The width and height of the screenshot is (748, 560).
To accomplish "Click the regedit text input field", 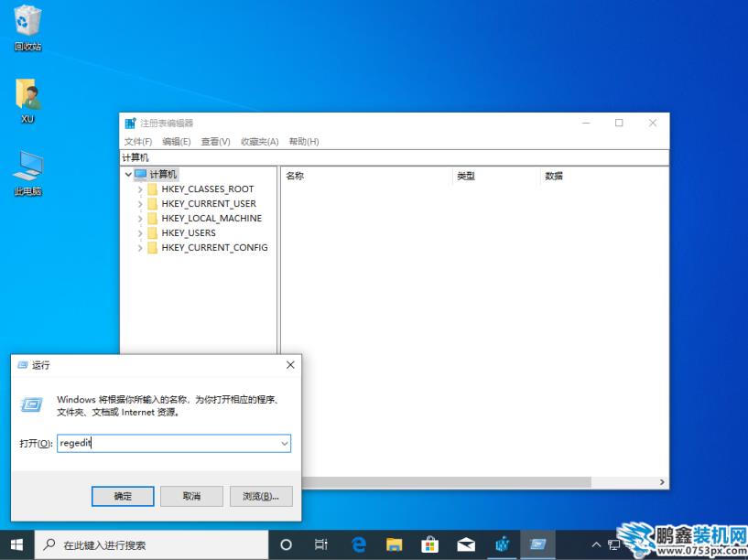I will tap(174, 443).
